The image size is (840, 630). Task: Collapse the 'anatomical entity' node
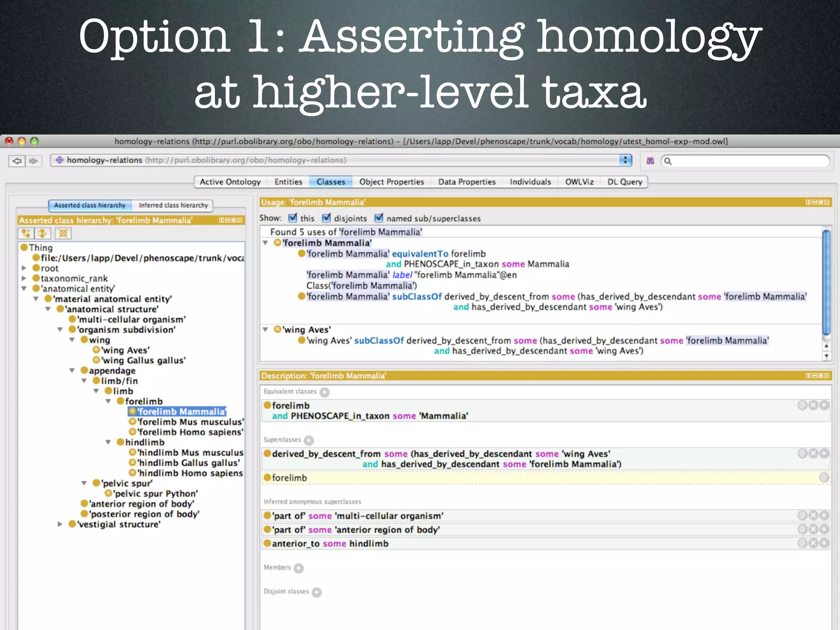tap(24, 289)
